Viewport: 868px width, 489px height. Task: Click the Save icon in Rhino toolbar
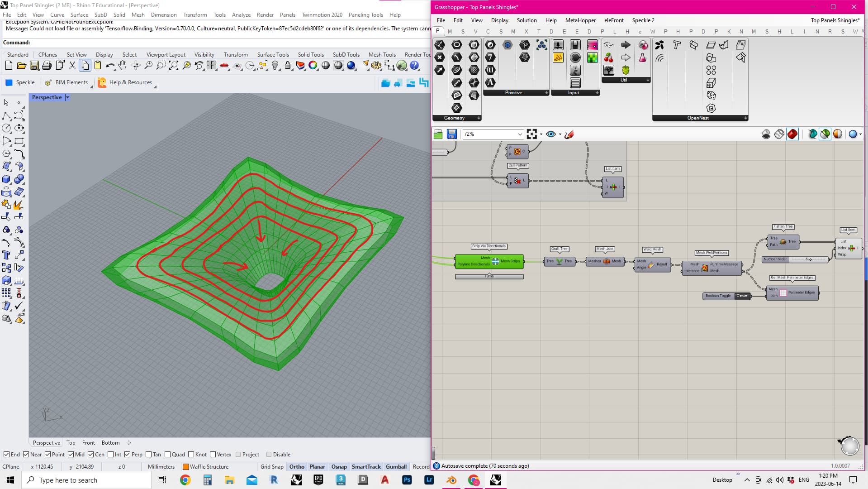coord(34,66)
